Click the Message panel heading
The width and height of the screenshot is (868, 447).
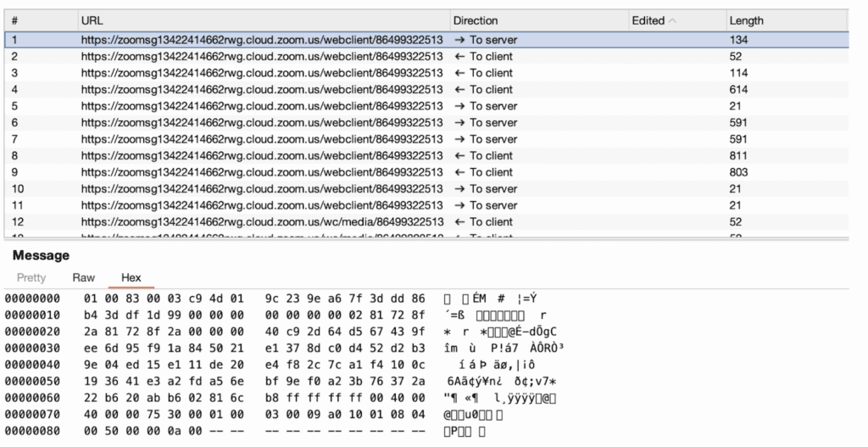point(41,255)
